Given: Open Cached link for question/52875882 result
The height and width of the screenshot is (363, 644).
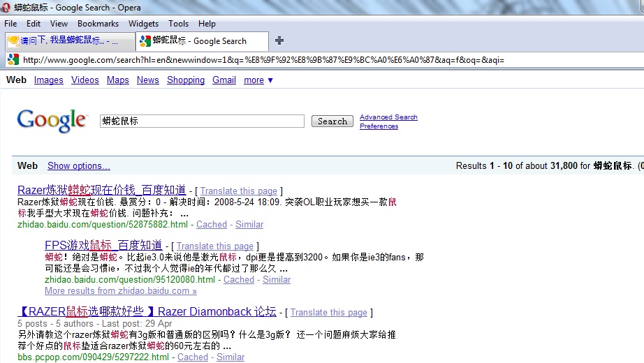Looking at the screenshot, I should (212, 225).
